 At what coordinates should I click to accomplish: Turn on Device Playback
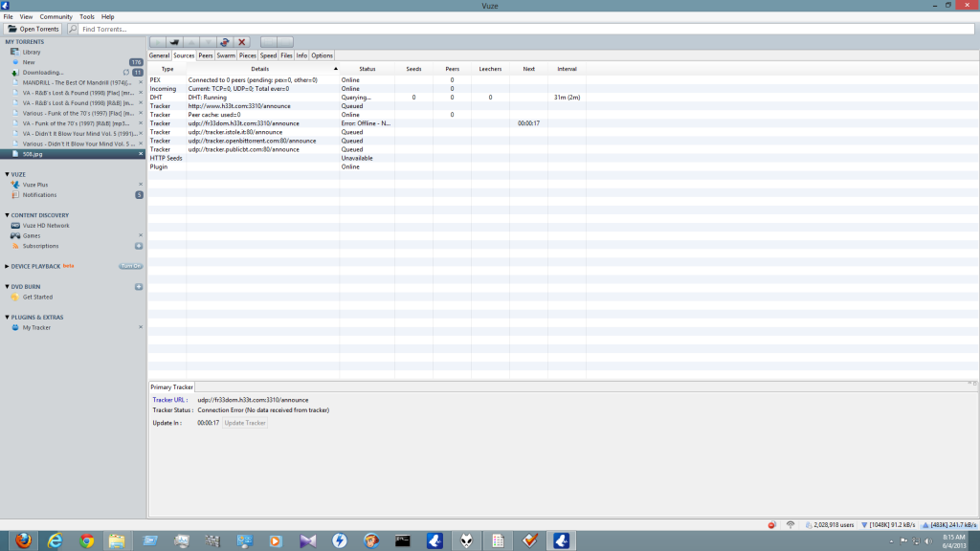pos(130,266)
